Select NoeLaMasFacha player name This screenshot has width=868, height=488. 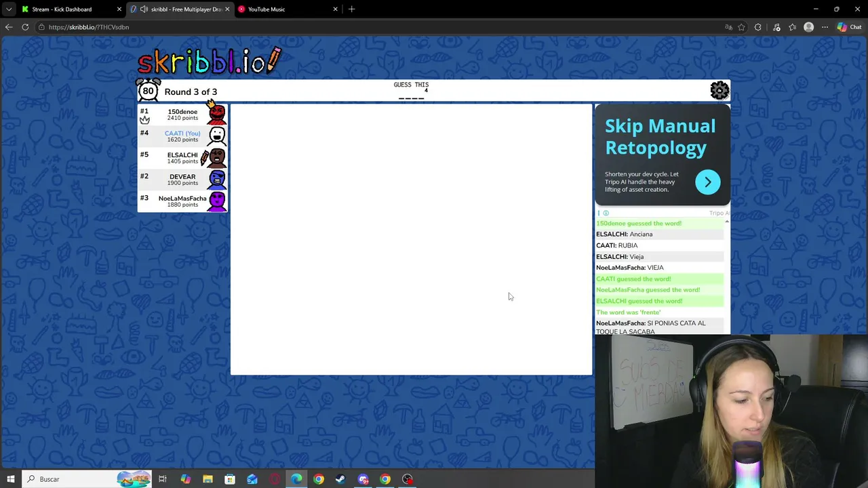pos(182,199)
